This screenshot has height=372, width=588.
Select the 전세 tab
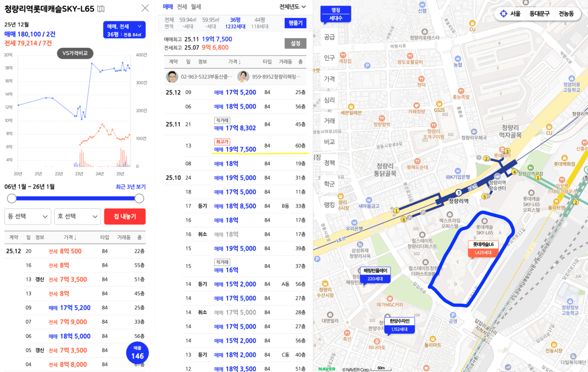182,7
